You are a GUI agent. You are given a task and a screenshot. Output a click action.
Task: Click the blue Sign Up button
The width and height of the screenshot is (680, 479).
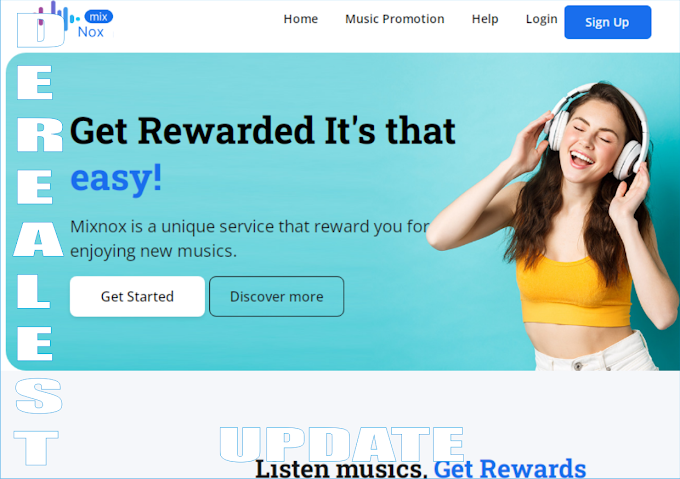(x=607, y=22)
